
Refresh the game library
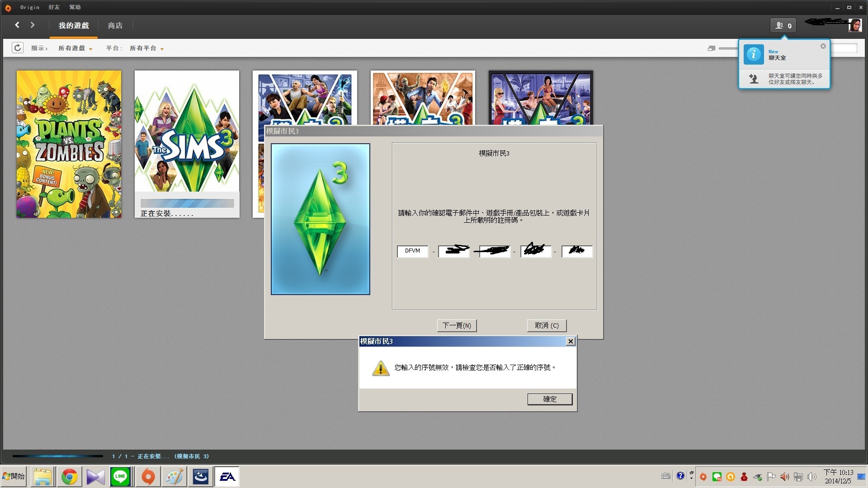tap(18, 48)
